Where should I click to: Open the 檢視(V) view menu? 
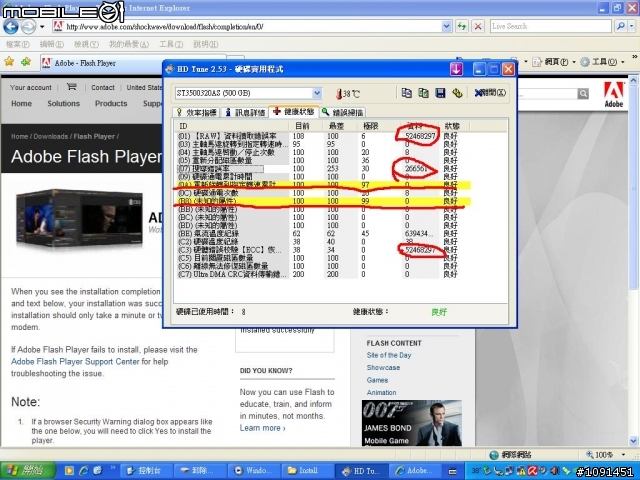click(x=86, y=44)
